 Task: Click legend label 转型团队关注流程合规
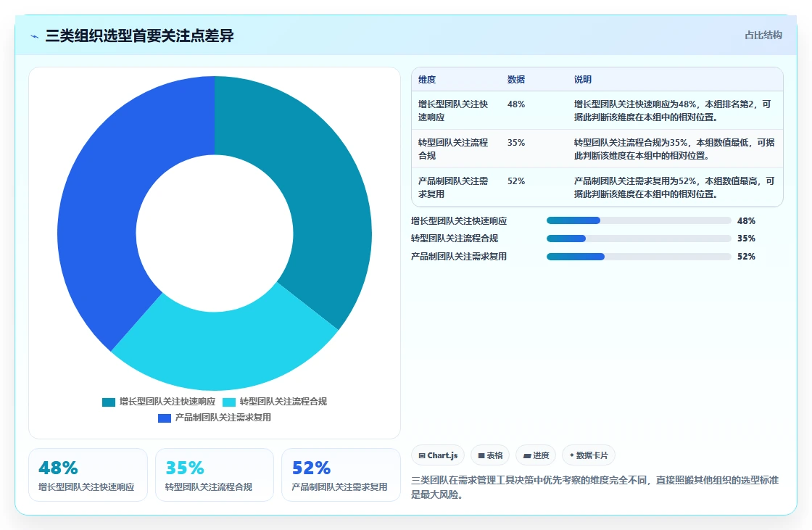pyautogui.click(x=283, y=402)
